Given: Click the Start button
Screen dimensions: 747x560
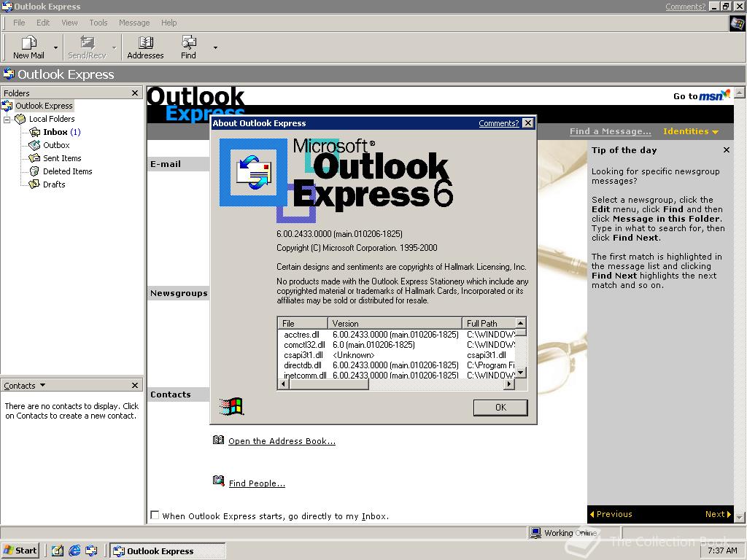Looking at the screenshot, I should tap(20, 551).
